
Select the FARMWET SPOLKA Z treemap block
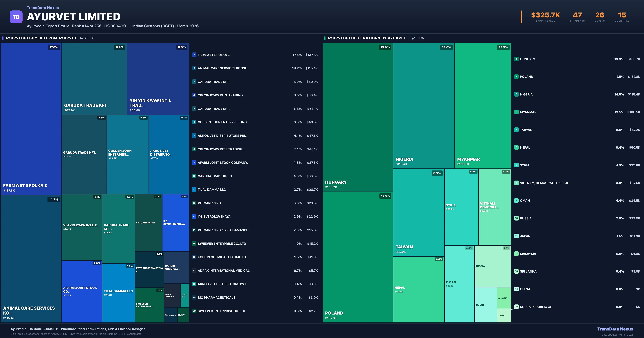coord(31,119)
